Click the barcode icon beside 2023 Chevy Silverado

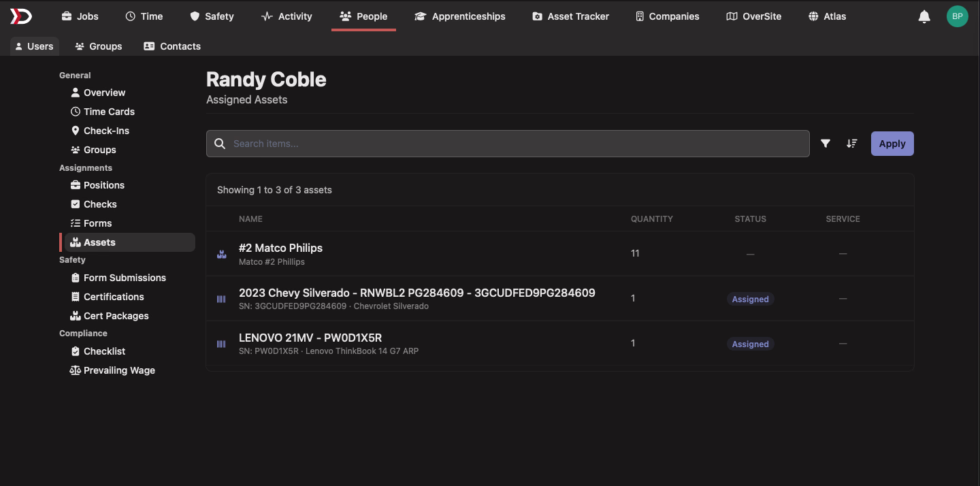pos(221,299)
